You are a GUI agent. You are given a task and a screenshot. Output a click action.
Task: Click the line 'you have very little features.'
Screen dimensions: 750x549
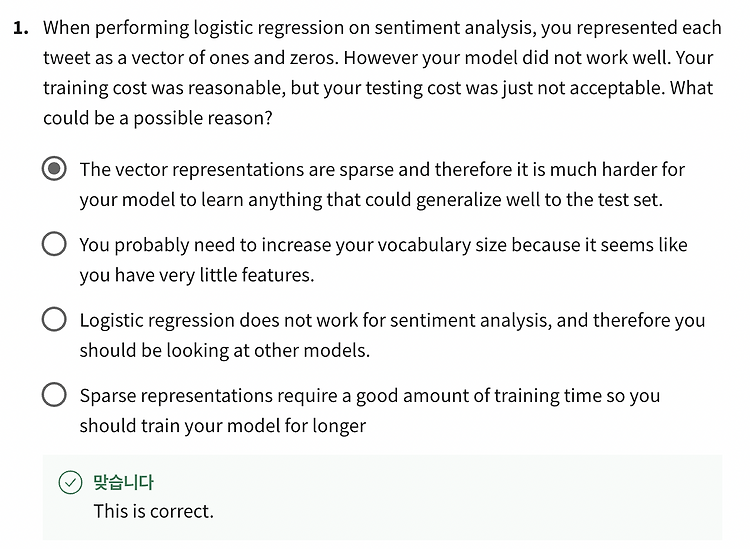[x=197, y=275]
